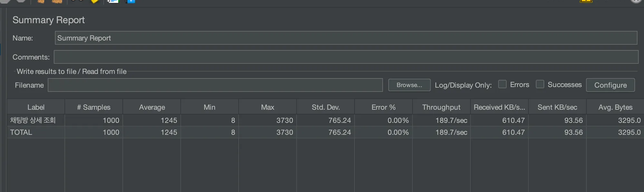Open the Configure button settings

610,85
